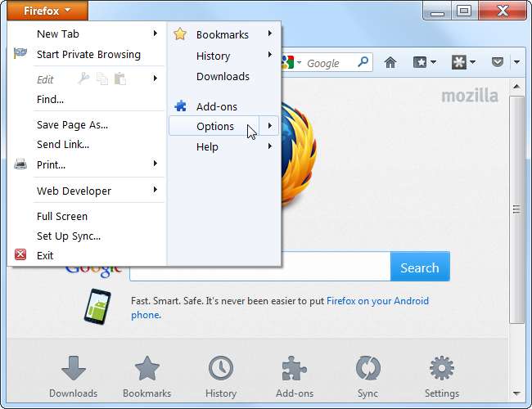Click the magnifier in Google search box
Viewport: 532px width, 409px height.
pos(363,62)
